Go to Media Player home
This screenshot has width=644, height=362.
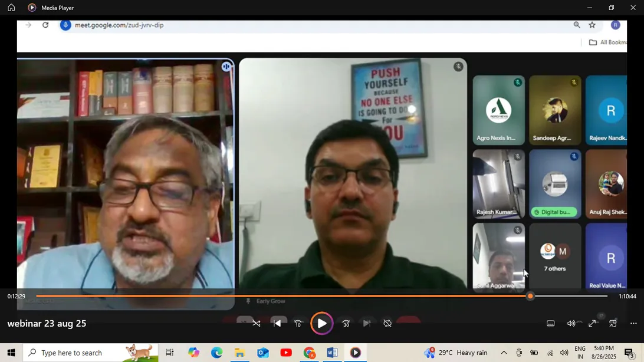pos(11,8)
